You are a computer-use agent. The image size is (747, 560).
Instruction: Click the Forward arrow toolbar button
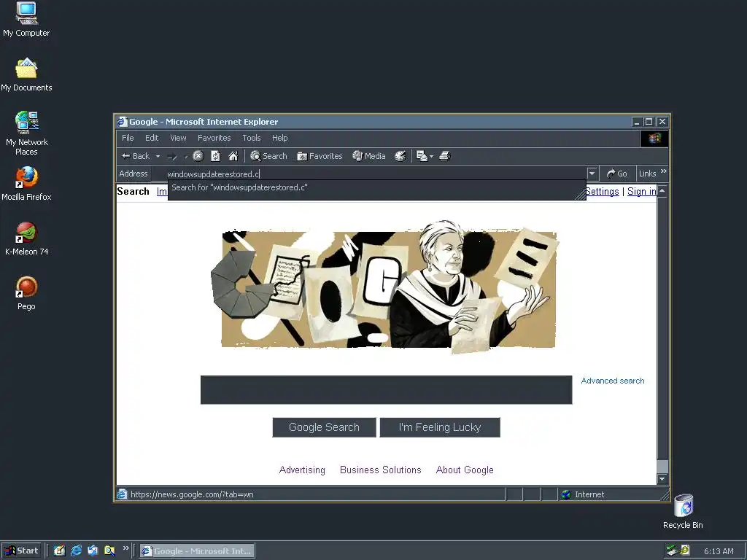click(x=172, y=156)
